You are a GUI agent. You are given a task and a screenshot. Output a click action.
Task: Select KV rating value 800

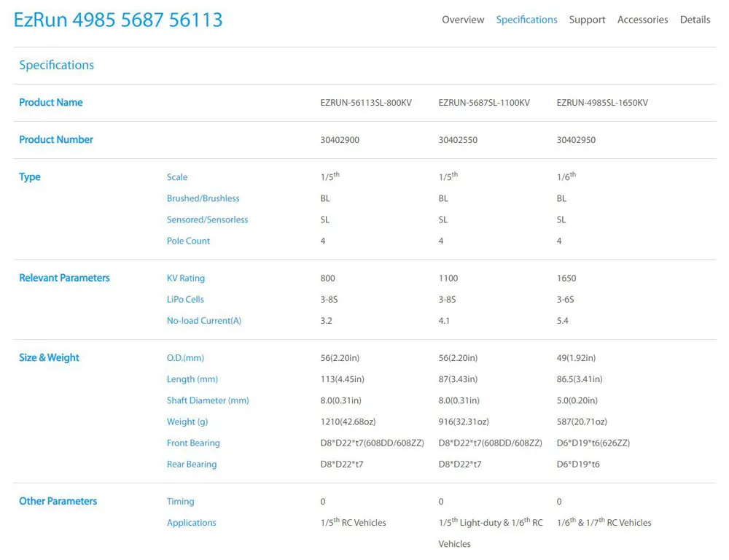(x=327, y=278)
